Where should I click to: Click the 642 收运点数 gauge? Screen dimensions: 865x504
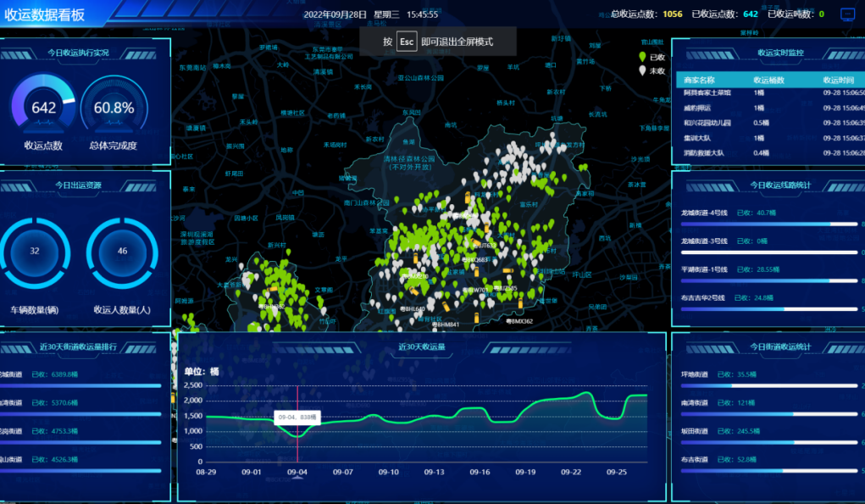(x=43, y=105)
